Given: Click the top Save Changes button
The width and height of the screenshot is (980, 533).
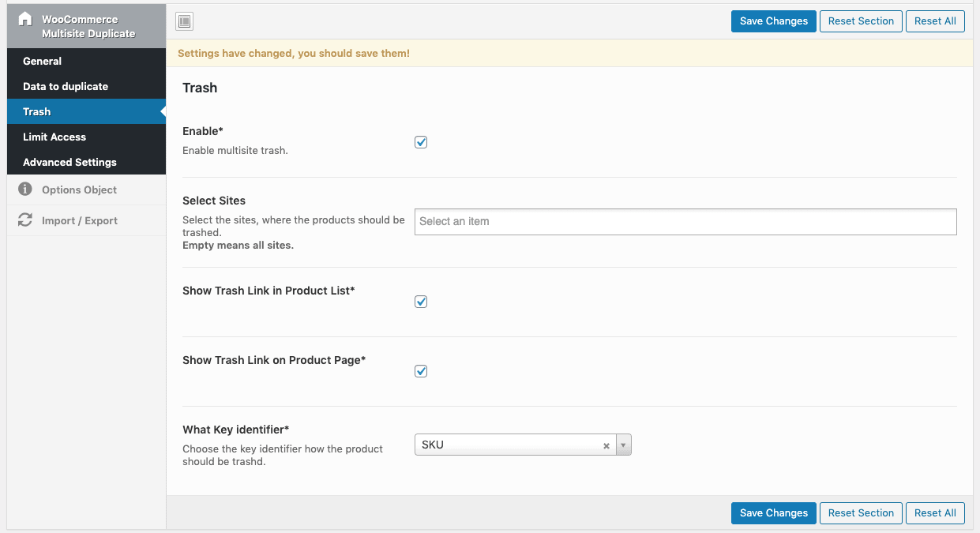Looking at the screenshot, I should point(773,21).
